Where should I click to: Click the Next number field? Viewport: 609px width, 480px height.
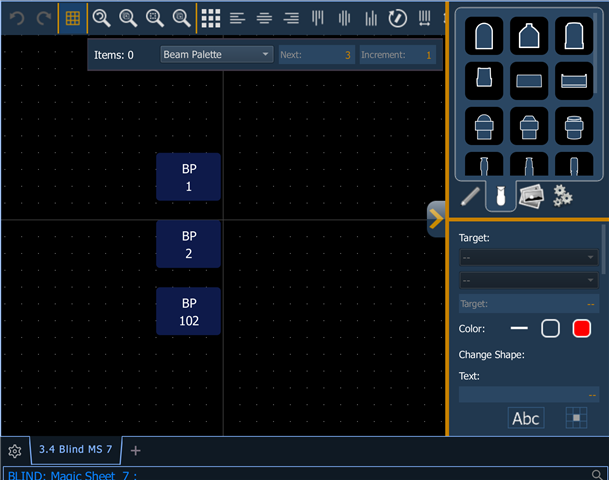315,55
